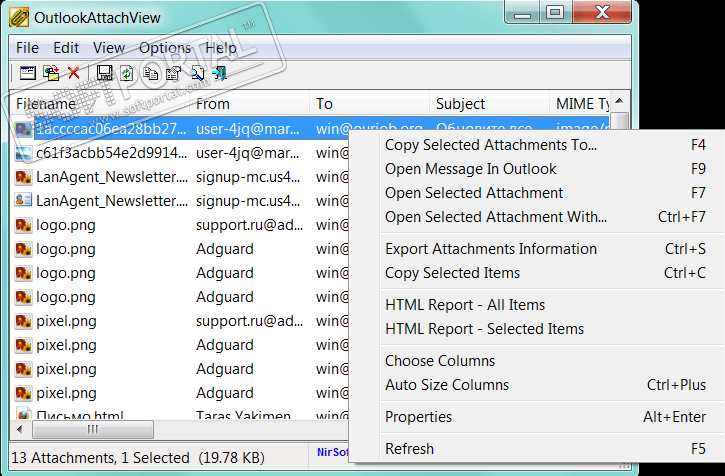
Task: Click user-4jq@mar sender in 1accccac06ea28bb27 row
Action: click(247, 129)
